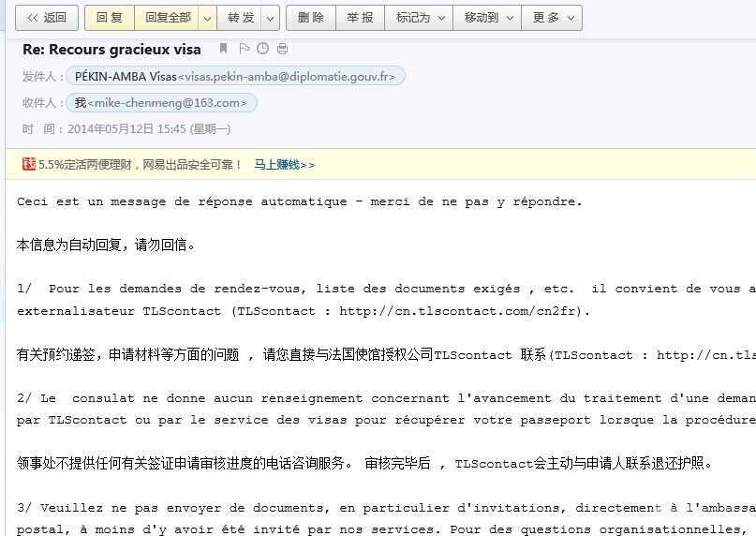This screenshot has width=756, height=536.
Task: Click the flag icon beside the subject
Action: pyautogui.click(x=245, y=48)
